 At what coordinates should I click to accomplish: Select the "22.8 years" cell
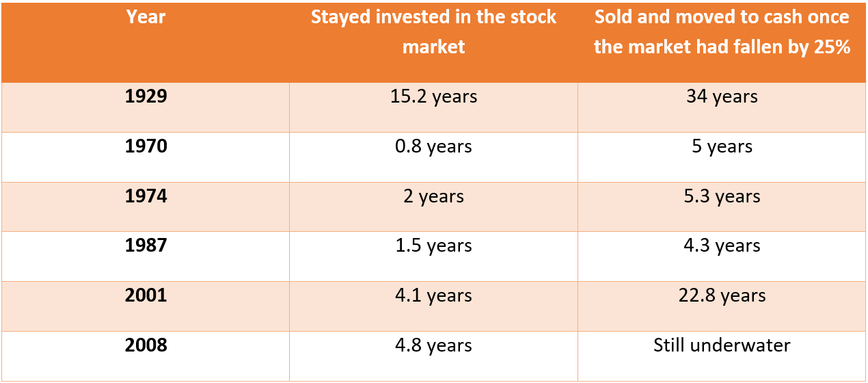(722, 295)
